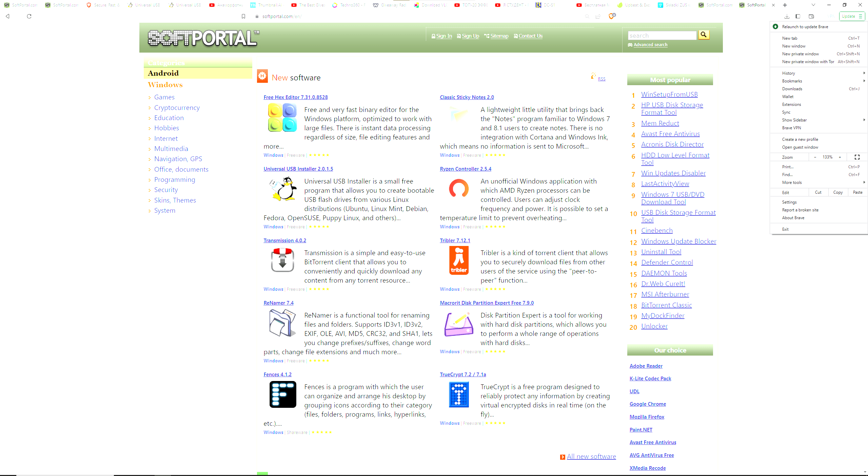Reload the page
The height and width of the screenshot is (476, 868).
tap(29, 16)
